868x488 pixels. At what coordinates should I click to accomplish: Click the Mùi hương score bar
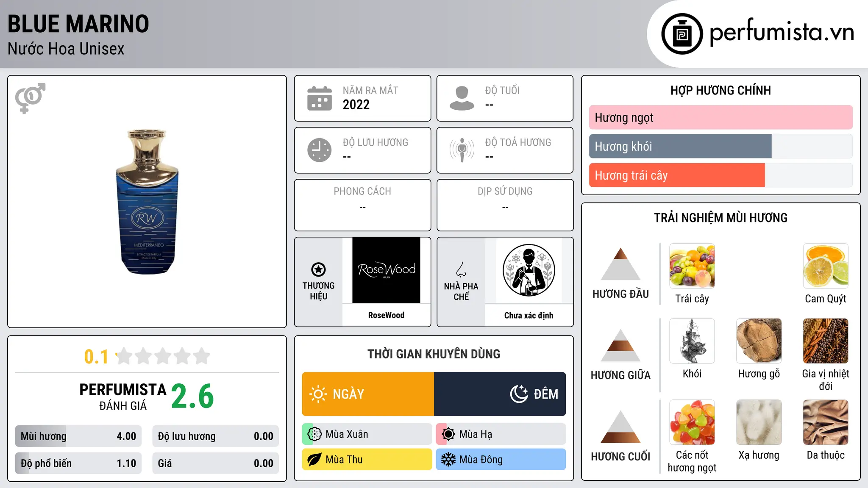(x=78, y=436)
